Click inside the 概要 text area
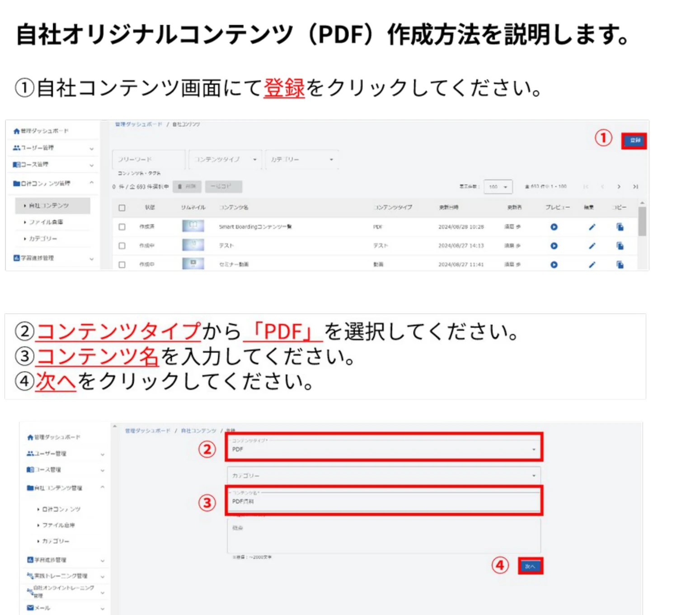Viewport: 700px width, 615px height. [x=384, y=535]
